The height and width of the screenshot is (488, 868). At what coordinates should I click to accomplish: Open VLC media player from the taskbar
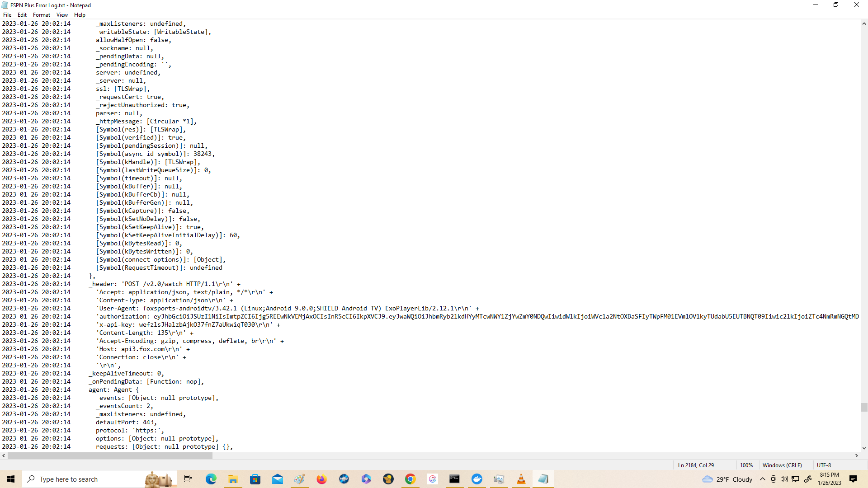521,479
